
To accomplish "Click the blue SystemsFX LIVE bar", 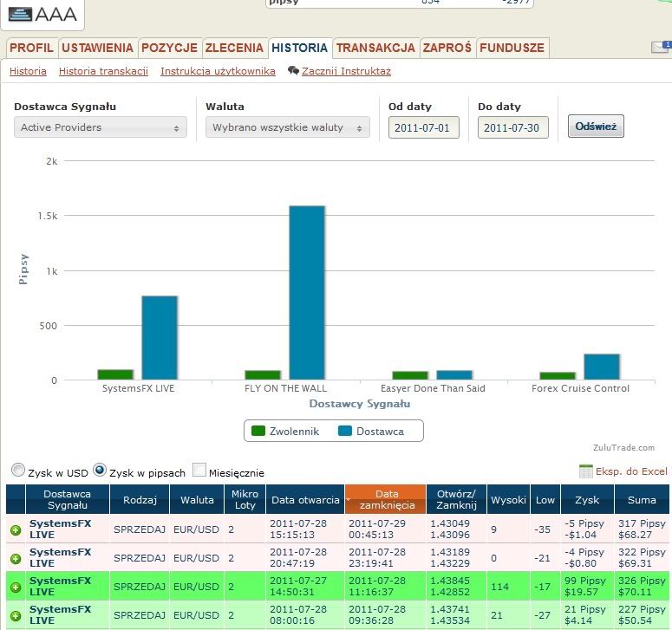I will (160, 338).
